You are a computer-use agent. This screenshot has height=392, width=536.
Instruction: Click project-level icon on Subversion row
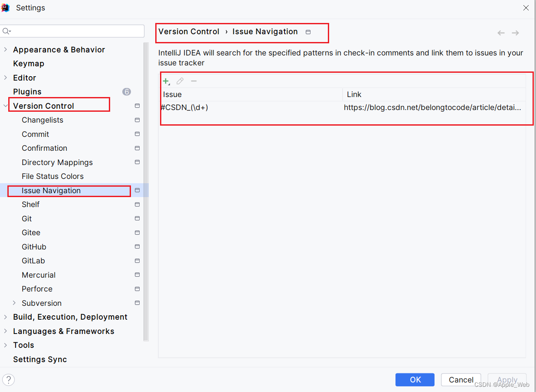point(137,303)
